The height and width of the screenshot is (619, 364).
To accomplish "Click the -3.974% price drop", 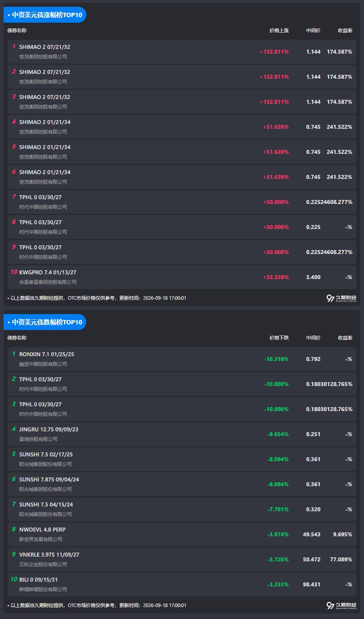I will [x=278, y=534].
